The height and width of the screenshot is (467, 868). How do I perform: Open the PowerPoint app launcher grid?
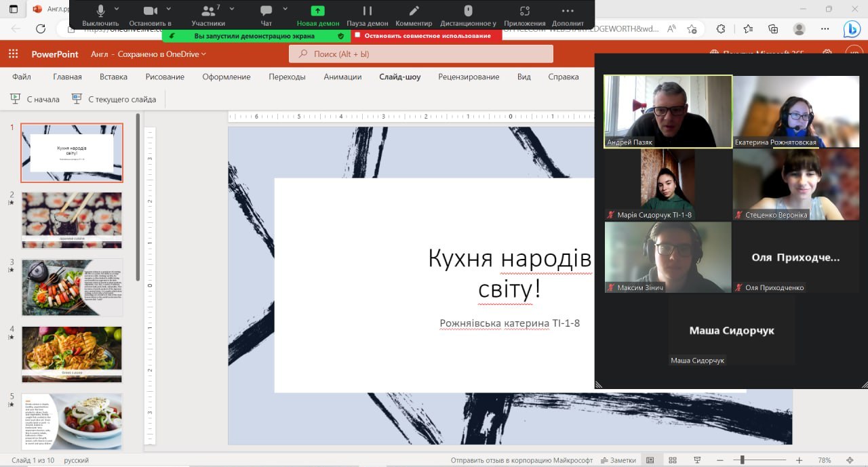[x=13, y=54]
